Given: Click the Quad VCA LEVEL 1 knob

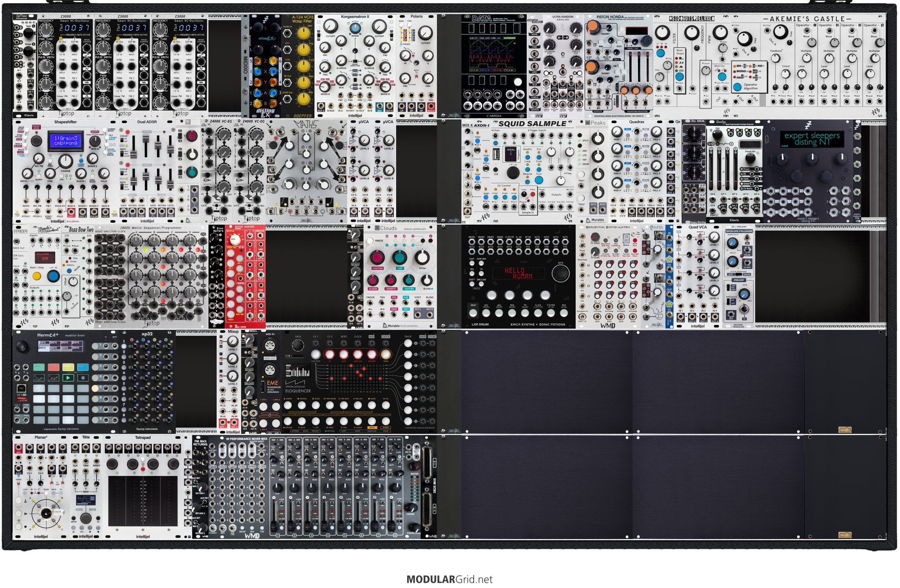Looking at the screenshot, I should pos(714,237).
